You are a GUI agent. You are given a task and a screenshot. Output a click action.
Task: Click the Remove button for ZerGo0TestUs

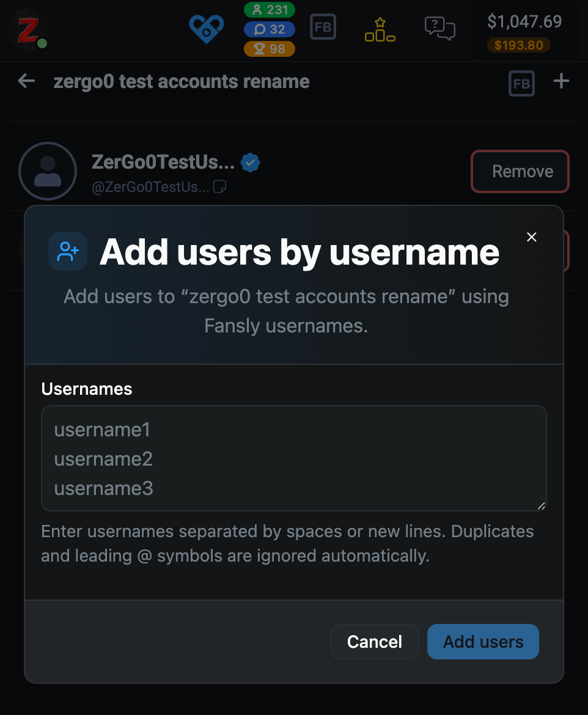tap(520, 171)
